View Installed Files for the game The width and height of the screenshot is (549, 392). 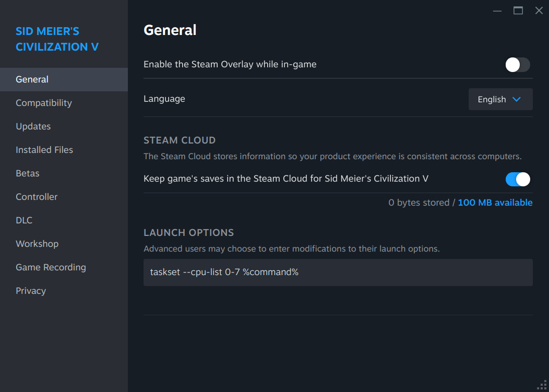tap(44, 149)
